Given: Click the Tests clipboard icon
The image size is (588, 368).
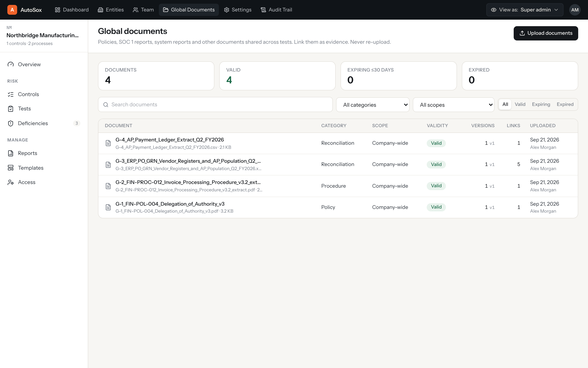Looking at the screenshot, I should (10, 109).
